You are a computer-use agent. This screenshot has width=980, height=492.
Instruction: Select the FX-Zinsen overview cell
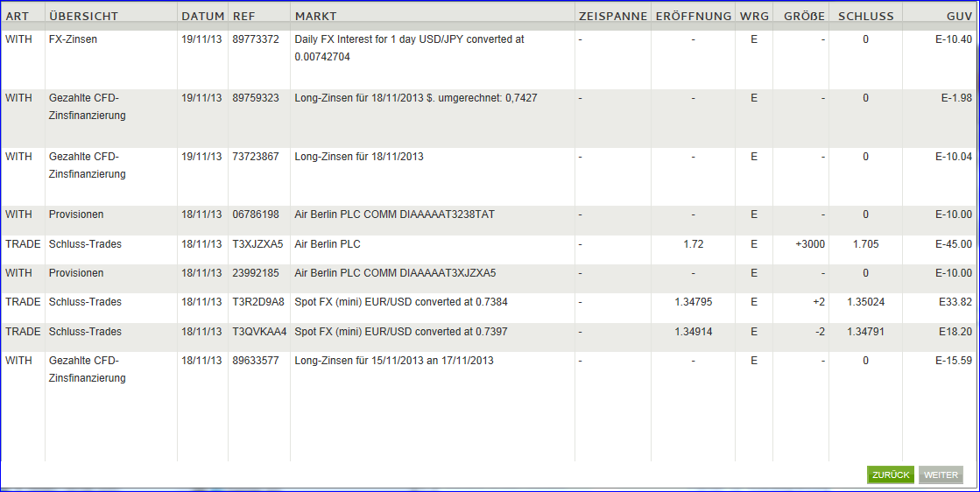point(73,39)
